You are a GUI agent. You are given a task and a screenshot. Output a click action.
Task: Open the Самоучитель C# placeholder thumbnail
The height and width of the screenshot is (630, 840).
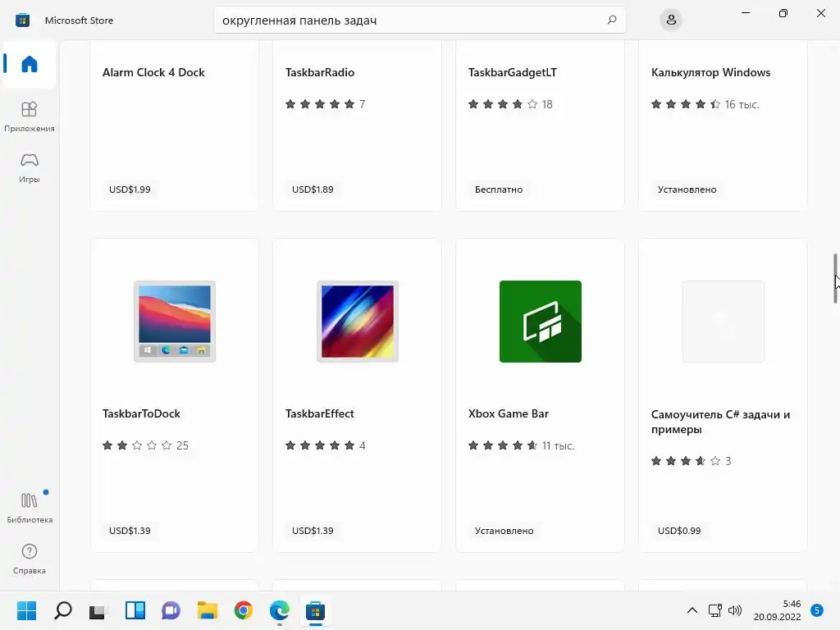[x=724, y=322]
